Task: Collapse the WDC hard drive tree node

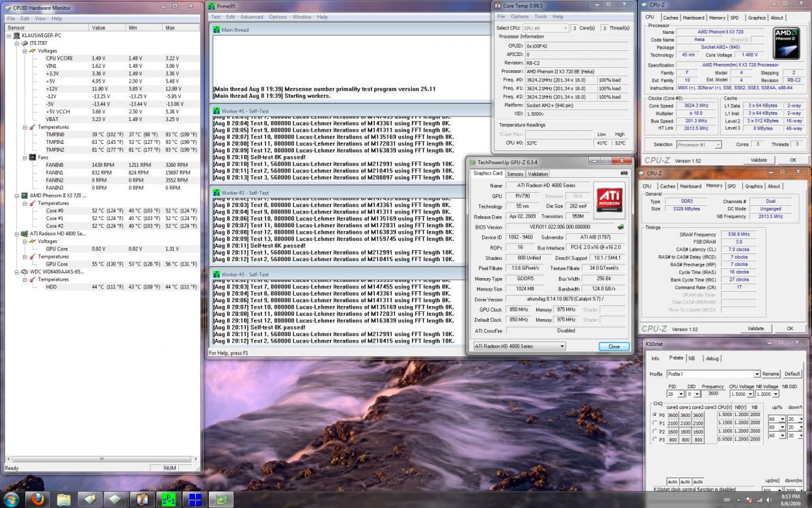Action: (17, 272)
